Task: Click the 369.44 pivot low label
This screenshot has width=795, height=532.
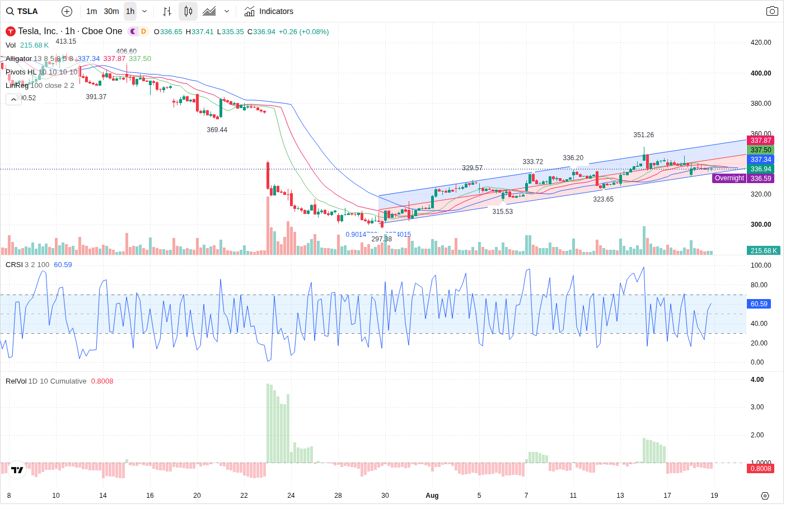Action: pyautogui.click(x=217, y=130)
